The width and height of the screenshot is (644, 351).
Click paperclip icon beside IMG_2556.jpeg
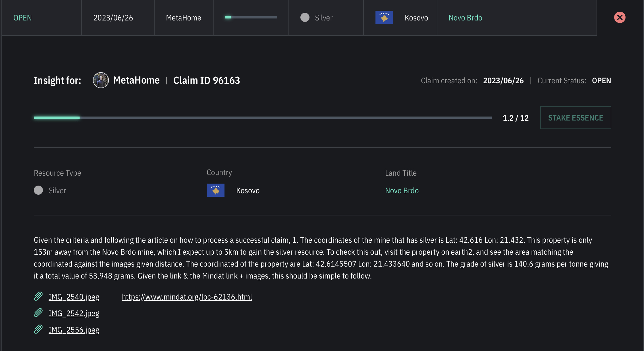38,329
